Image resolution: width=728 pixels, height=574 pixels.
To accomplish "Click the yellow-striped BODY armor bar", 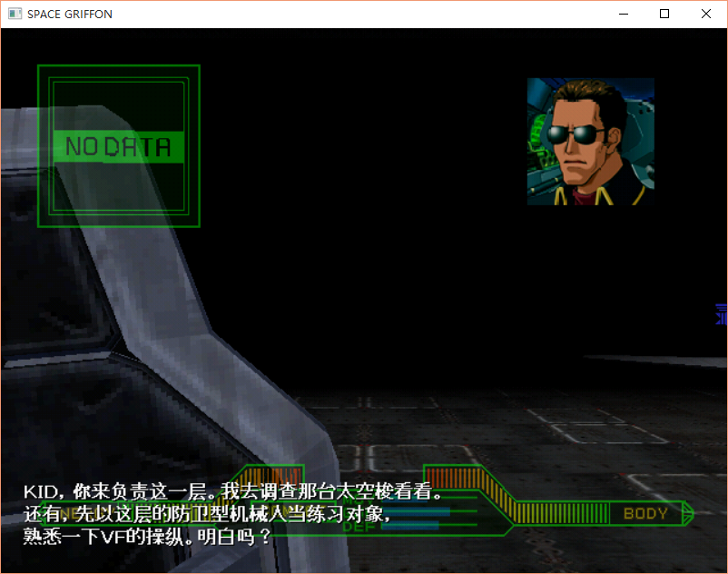I will coord(559,513).
